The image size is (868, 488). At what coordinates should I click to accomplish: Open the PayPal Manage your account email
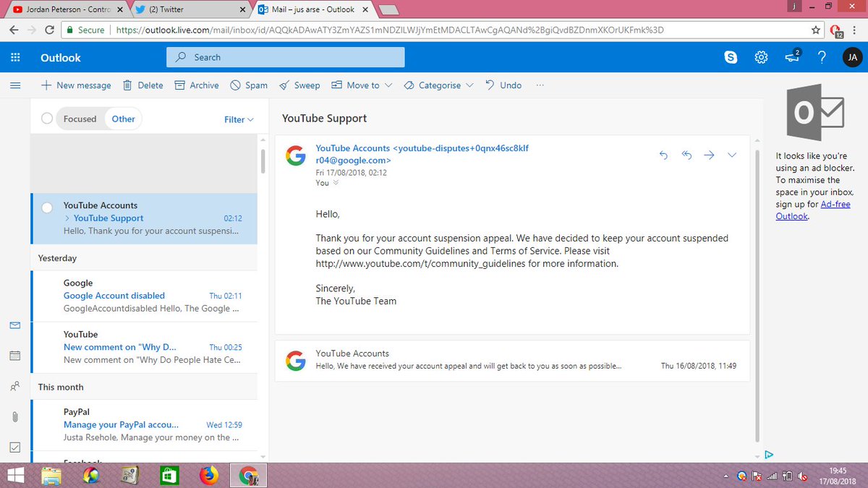144,425
